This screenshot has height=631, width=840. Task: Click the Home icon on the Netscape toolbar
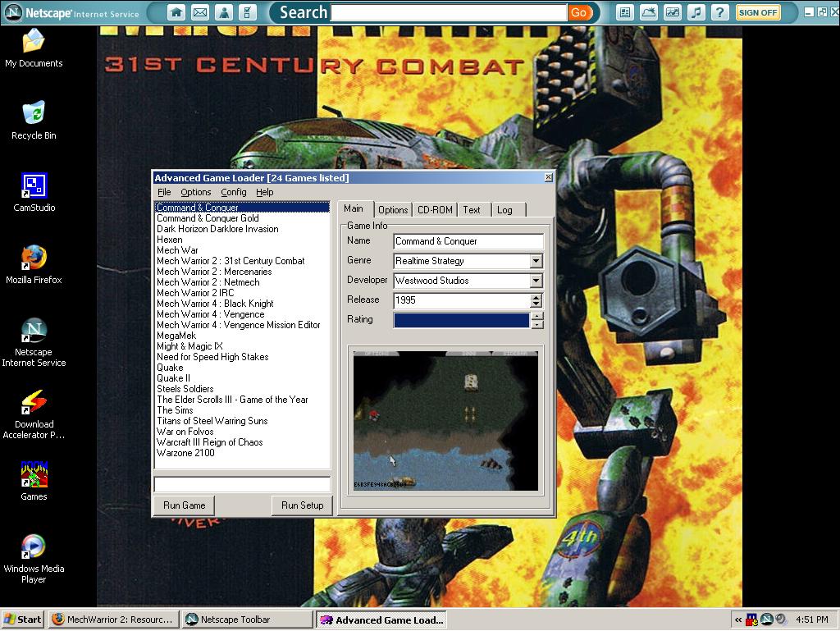click(176, 12)
